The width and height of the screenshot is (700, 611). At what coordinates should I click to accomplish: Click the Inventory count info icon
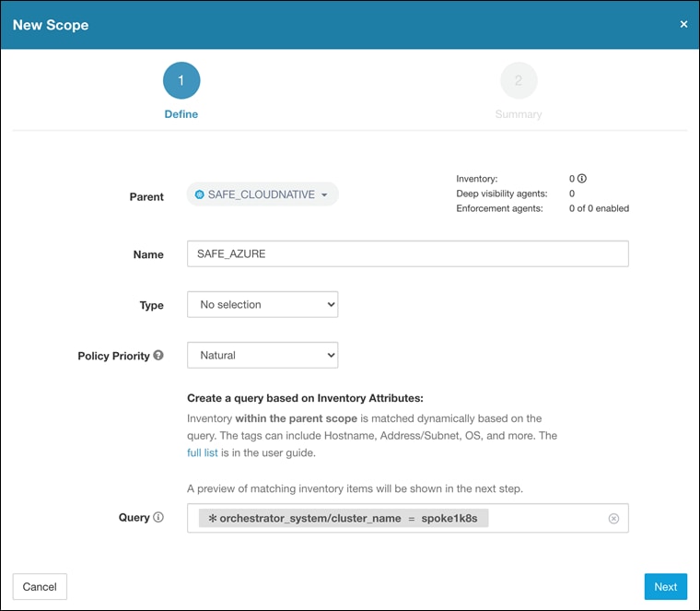pyautogui.click(x=582, y=179)
